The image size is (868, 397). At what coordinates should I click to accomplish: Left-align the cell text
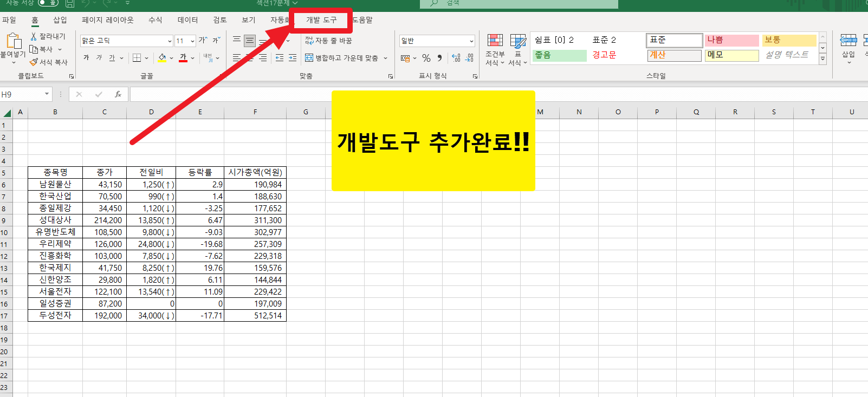coord(237,58)
